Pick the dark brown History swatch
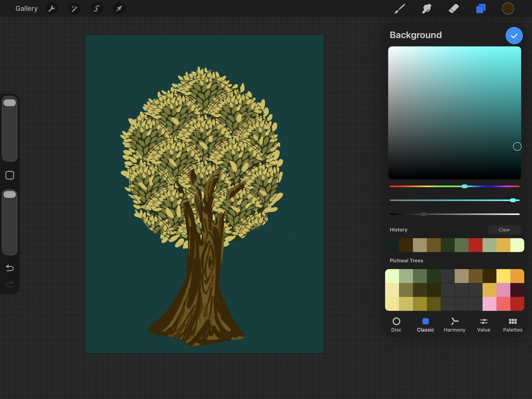This screenshot has width=532, height=399. [x=406, y=245]
